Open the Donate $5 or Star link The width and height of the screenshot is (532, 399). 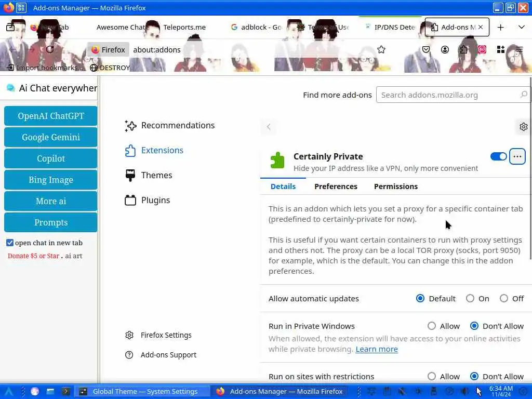(33, 256)
